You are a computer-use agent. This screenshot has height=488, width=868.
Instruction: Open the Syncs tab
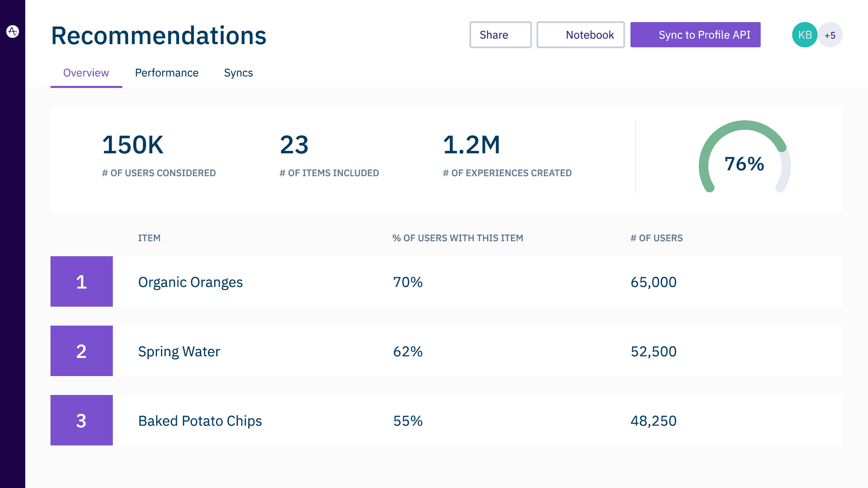238,73
